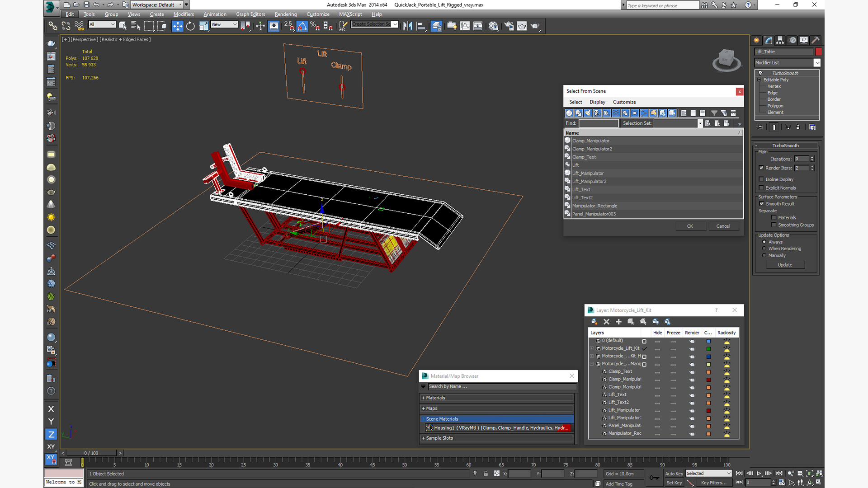Enable Smoothing Groups checkbox
Image resolution: width=868 pixels, height=488 pixels.
(774, 225)
